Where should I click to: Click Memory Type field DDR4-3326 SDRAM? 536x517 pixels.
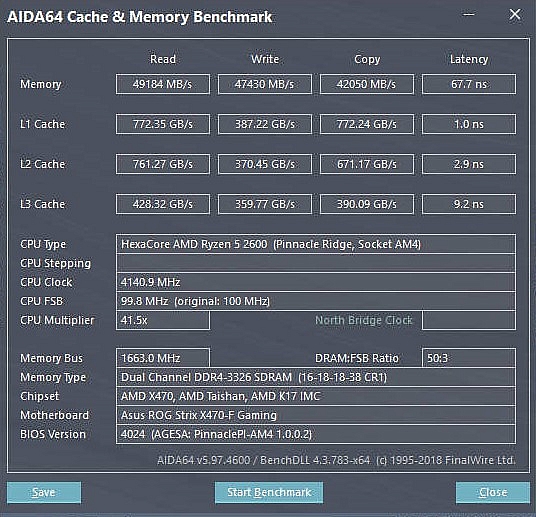click(316, 377)
